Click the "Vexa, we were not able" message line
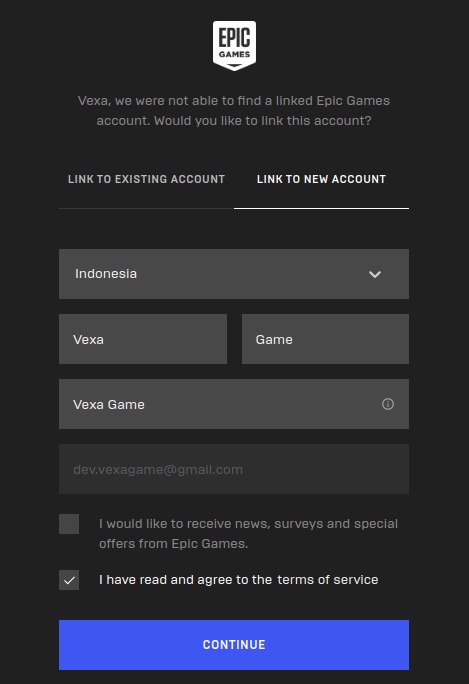The height and width of the screenshot is (684, 469). (234, 101)
